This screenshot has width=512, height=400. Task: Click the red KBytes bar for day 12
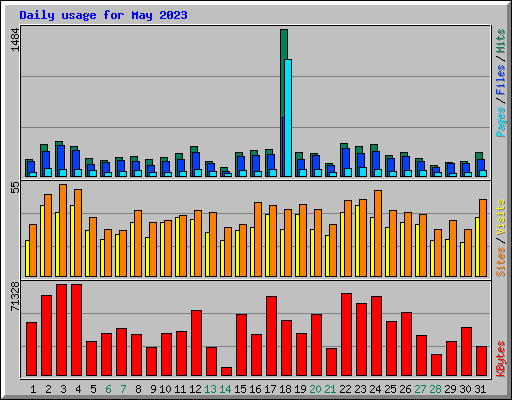[196, 343]
